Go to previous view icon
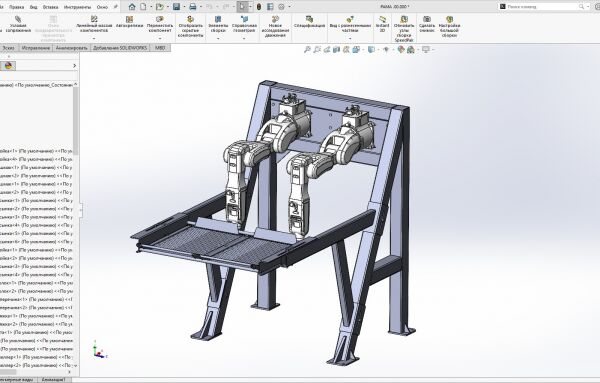 (x=327, y=49)
